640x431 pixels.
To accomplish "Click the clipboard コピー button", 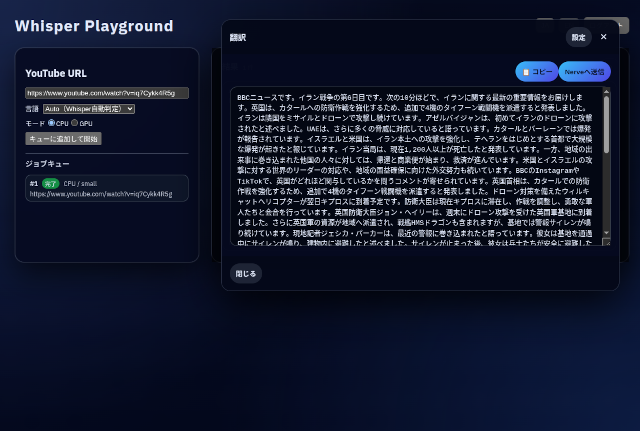I will [x=537, y=72].
